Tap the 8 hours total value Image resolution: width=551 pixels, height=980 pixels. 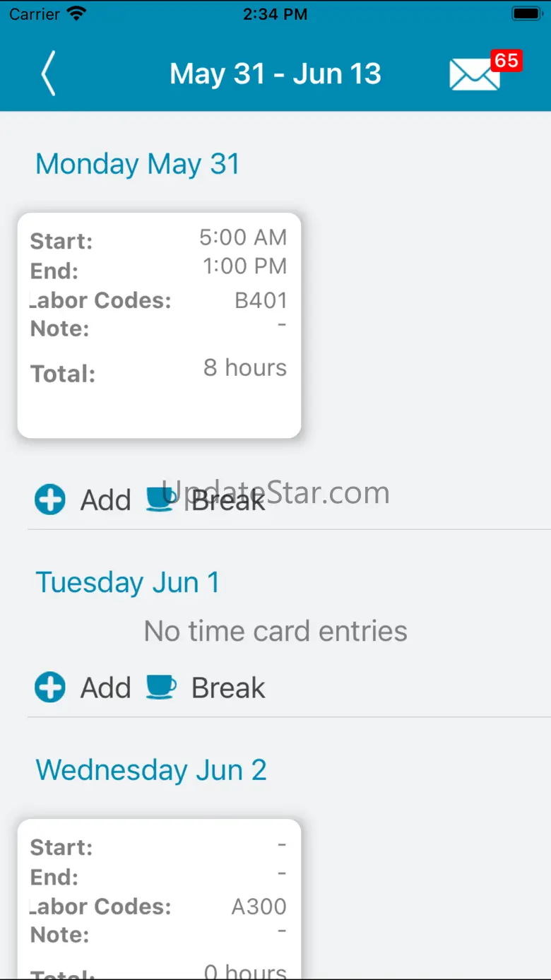[x=244, y=368]
